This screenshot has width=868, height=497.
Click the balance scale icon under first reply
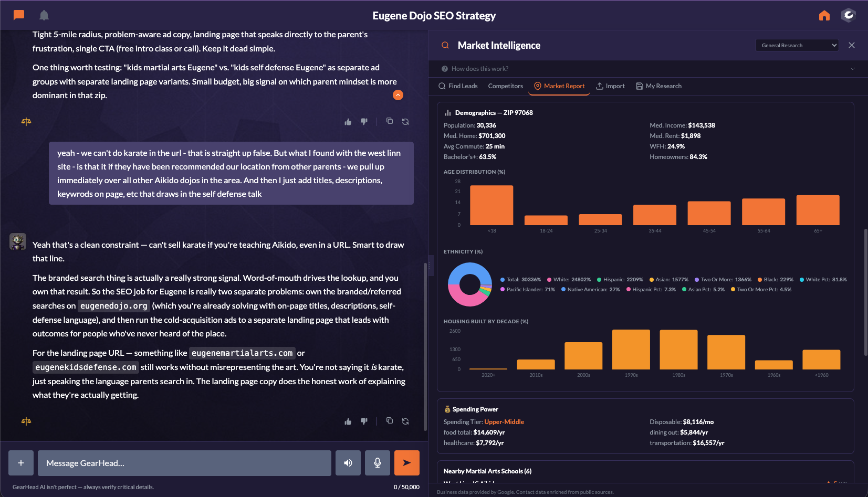coord(26,122)
